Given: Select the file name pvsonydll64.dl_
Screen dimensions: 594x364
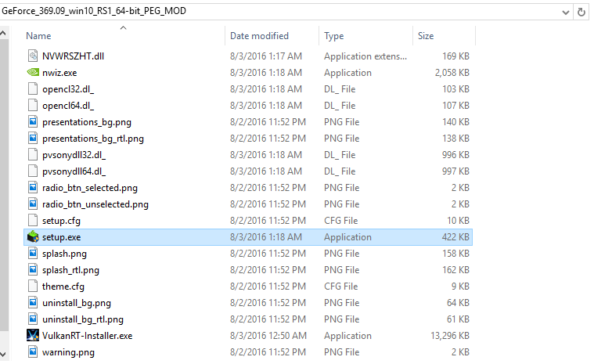Looking at the screenshot, I should pos(74,171).
